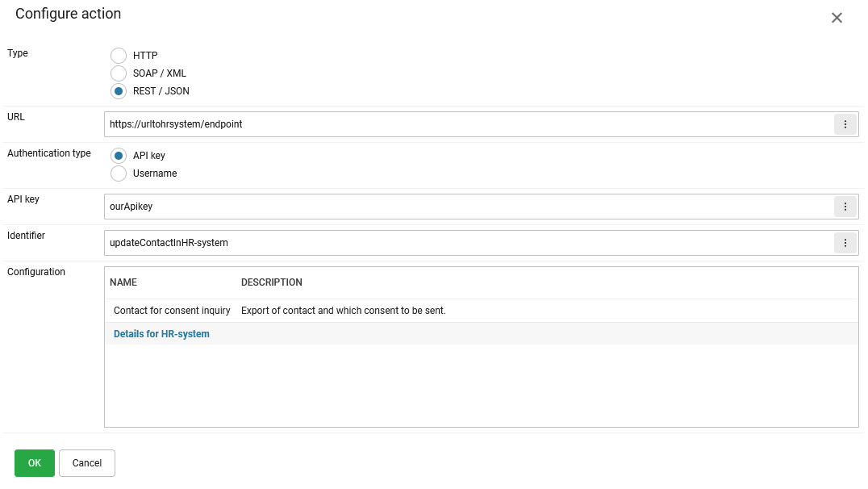
Task: Select API key authentication type
Action: click(x=119, y=156)
